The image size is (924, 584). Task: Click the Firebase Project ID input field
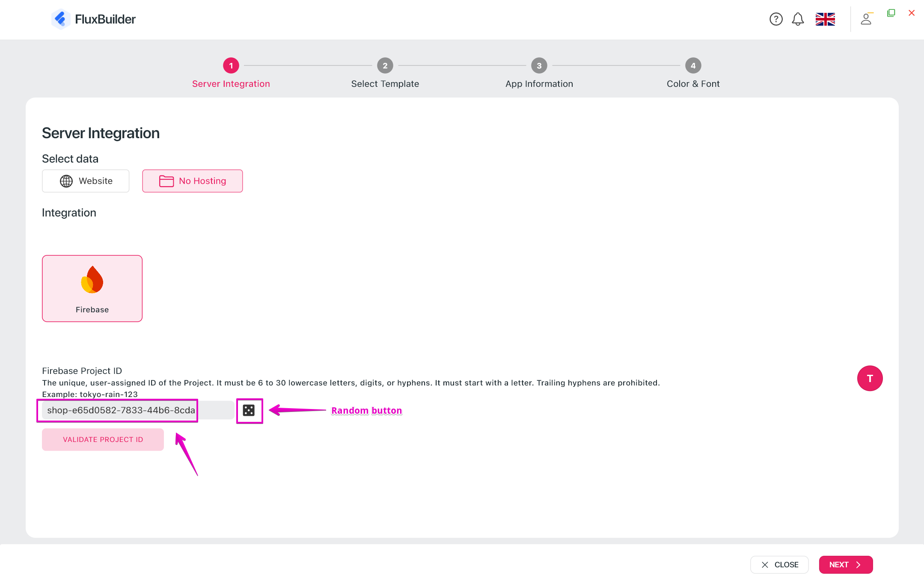pyautogui.click(x=138, y=410)
